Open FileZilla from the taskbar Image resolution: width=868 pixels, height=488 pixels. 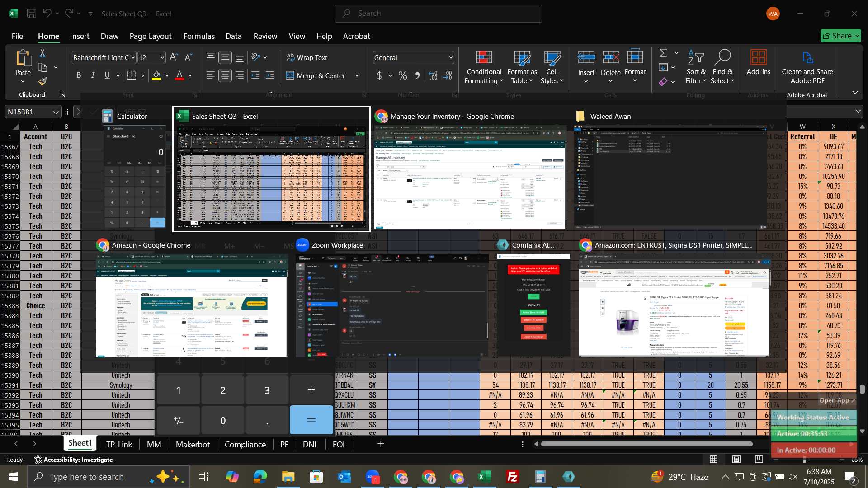(x=513, y=477)
